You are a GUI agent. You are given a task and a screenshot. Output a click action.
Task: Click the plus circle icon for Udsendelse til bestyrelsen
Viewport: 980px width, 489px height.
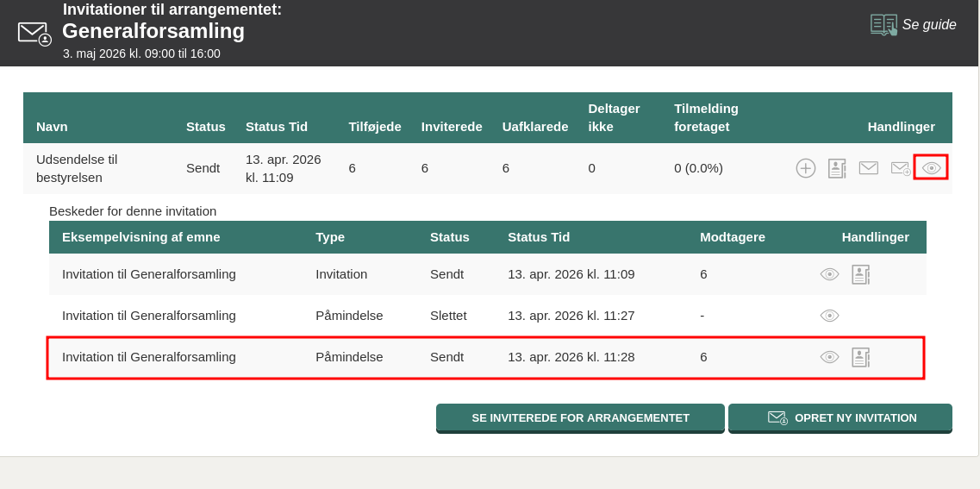coord(805,168)
